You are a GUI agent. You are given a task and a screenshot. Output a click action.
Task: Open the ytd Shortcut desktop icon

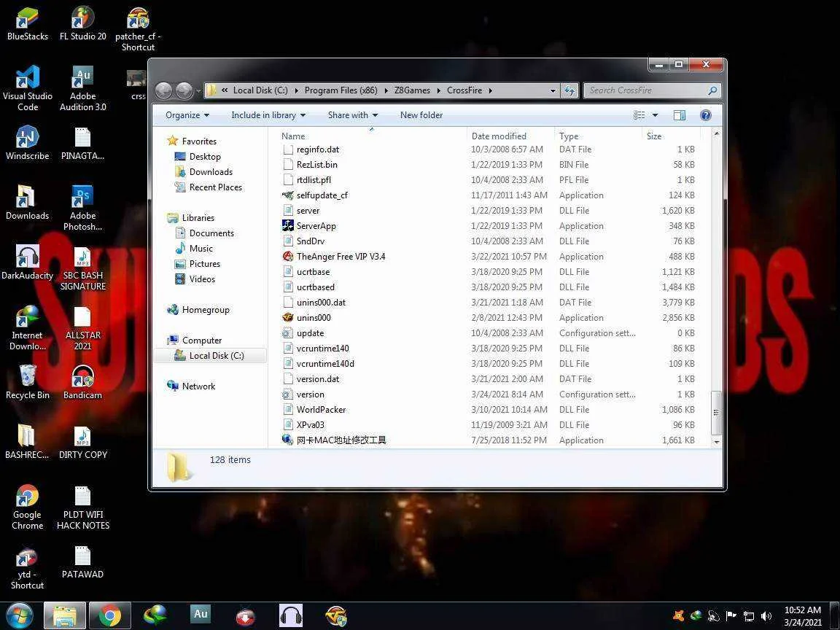(x=27, y=567)
